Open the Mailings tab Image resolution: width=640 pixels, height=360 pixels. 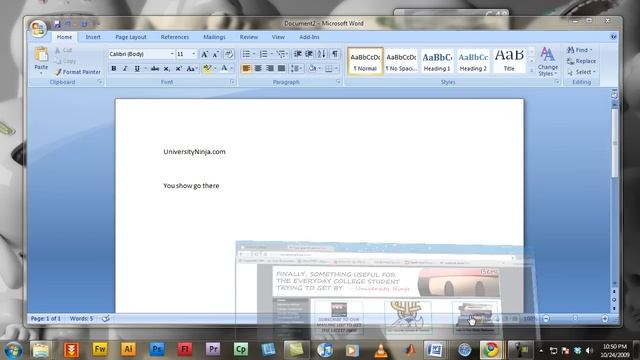click(x=214, y=37)
